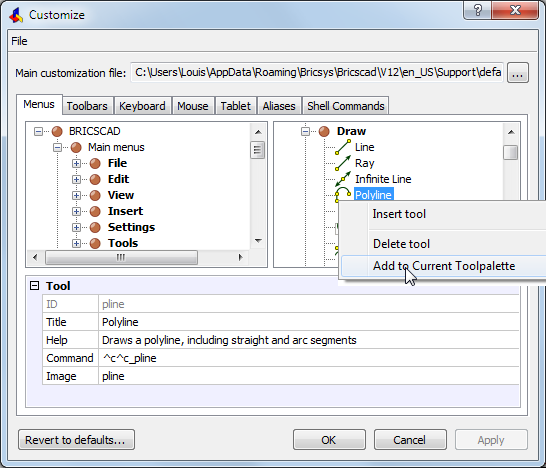Click the Cancel button

point(410,440)
